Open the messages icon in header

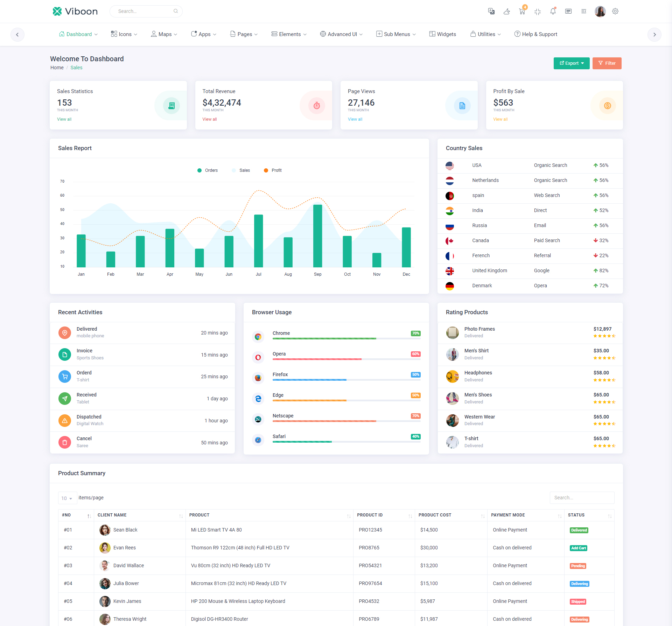568,11
